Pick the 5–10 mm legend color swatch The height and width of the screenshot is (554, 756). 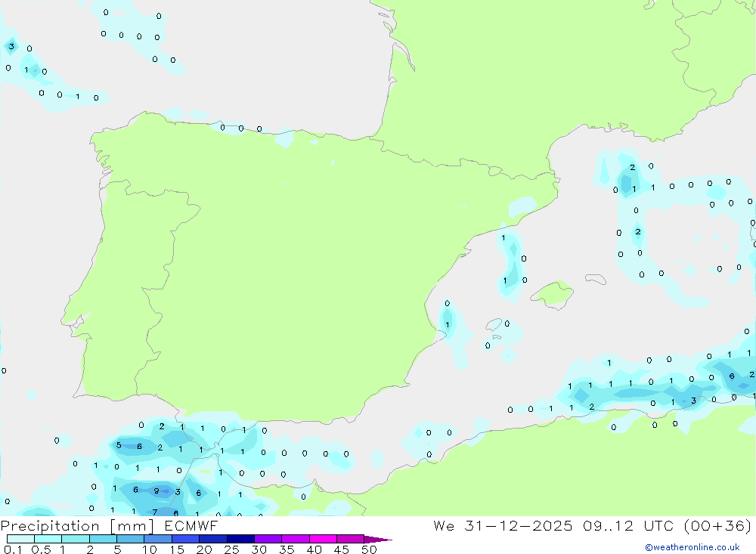point(131,539)
